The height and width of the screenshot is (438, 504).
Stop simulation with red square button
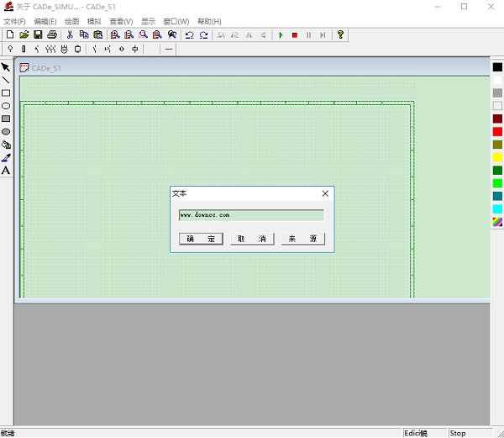pyautogui.click(x=295, y=34)
